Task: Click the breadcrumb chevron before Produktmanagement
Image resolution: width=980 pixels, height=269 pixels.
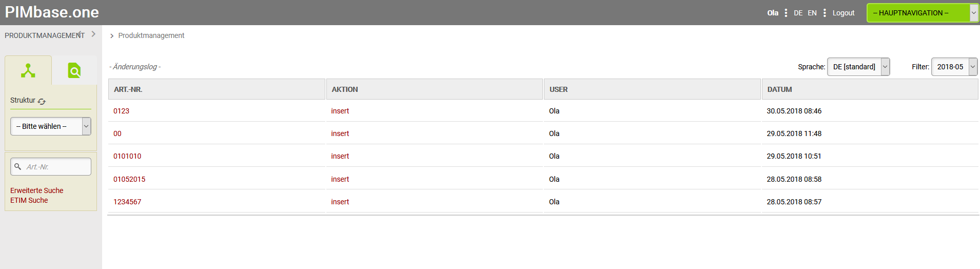Action: (x=112, y=36)
